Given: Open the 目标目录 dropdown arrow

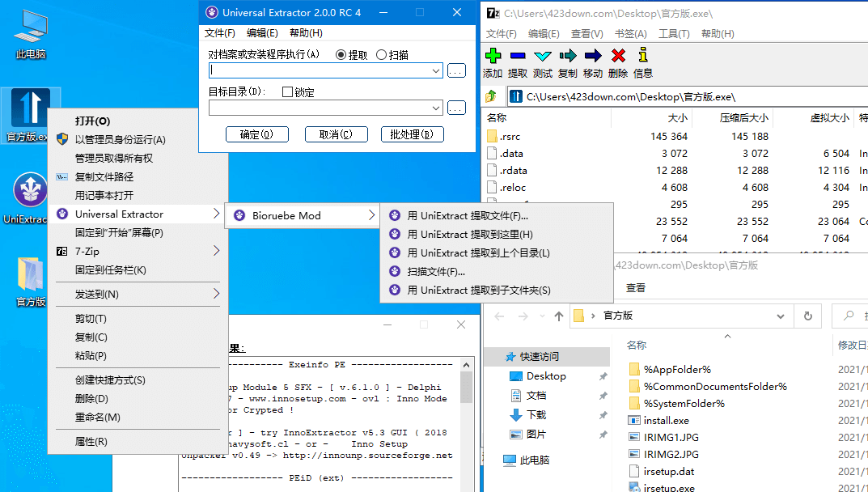Looking at the screenshot, I should pos(434,106).
